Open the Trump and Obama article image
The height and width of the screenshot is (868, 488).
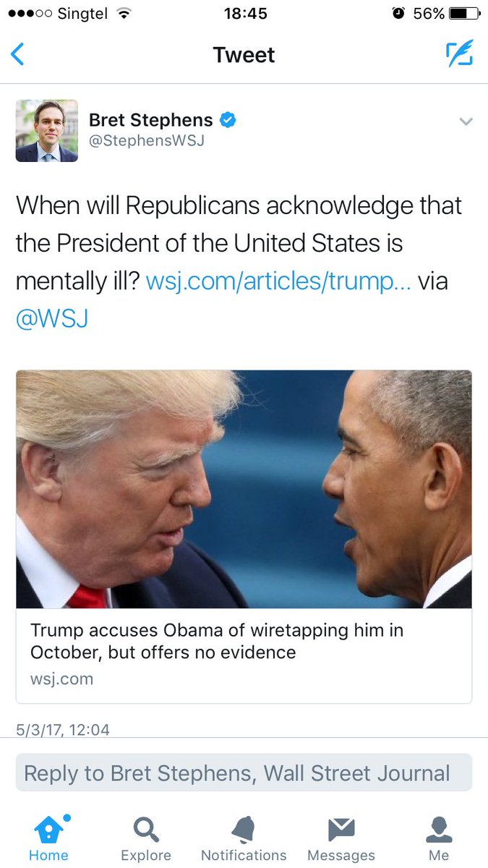[x=244, y=489]
